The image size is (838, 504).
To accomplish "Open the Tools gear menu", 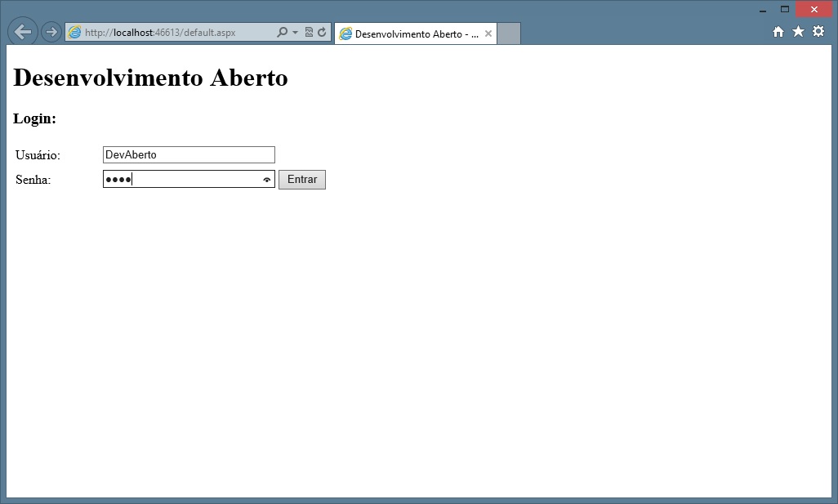I will (818, 32).
